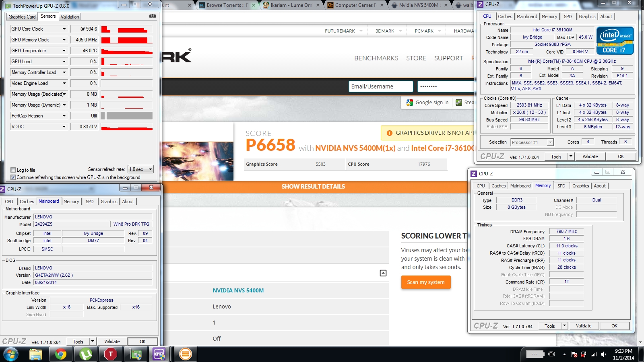
Task: Open the orange striped circle taskbar app
Action: pyautogui.click(x=185, y=354)
